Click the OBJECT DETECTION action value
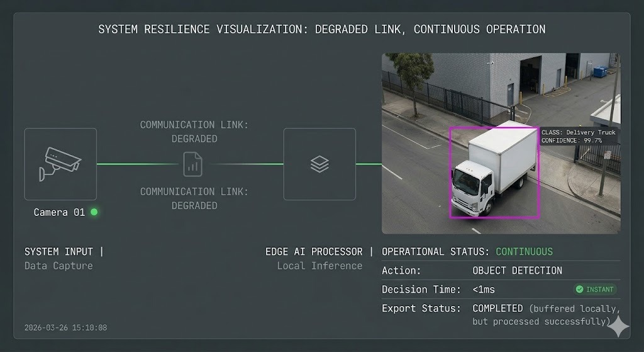644x352 pixels. (x=517, y=271)
